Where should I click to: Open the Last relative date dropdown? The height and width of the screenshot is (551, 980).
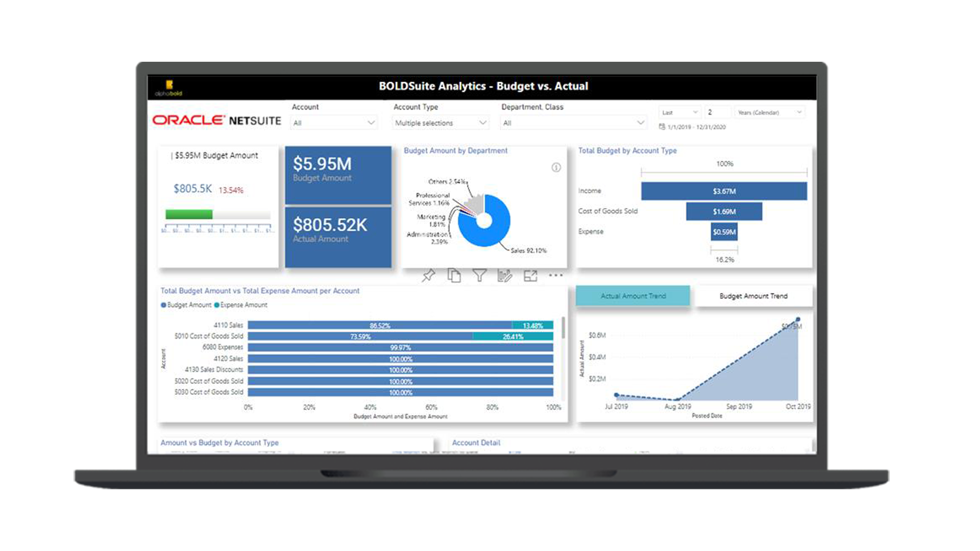pos(680,112)
